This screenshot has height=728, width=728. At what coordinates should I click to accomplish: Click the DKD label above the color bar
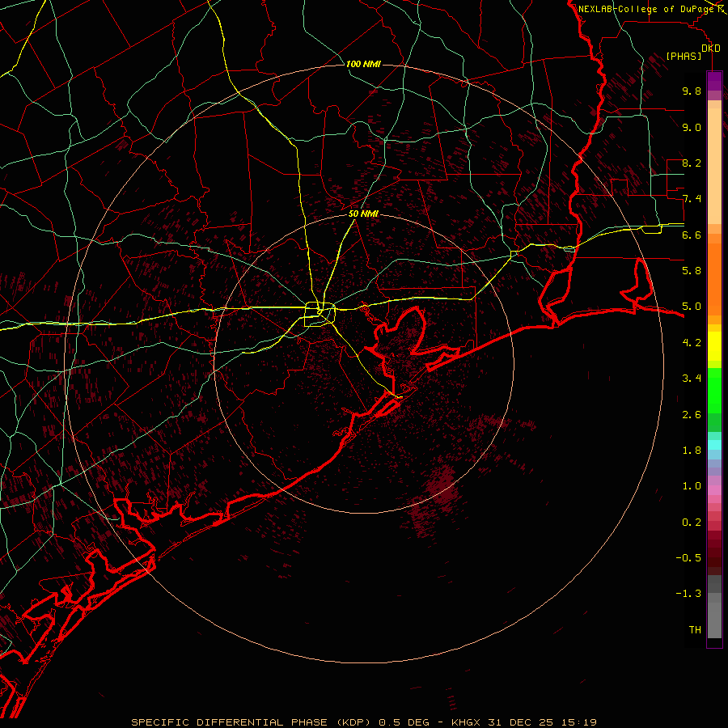[x=710, y=49]
